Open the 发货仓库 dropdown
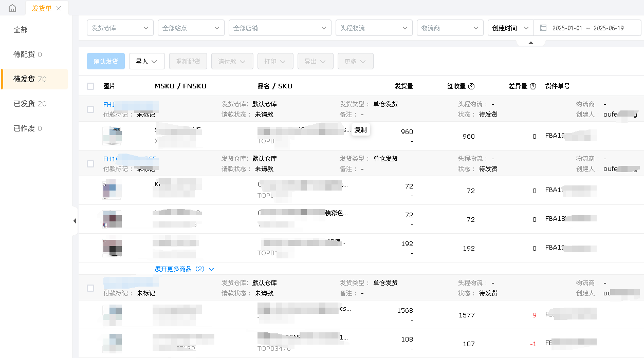Image resolution: width=644 pixels, height=358 pixels. [120, 28]
